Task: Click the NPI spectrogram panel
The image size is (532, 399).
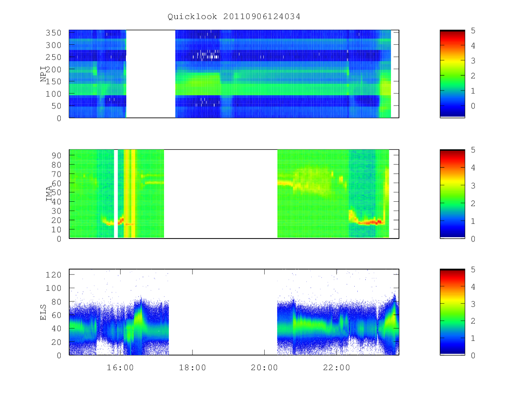Action: pyautogui.click(x=234, y=74)
